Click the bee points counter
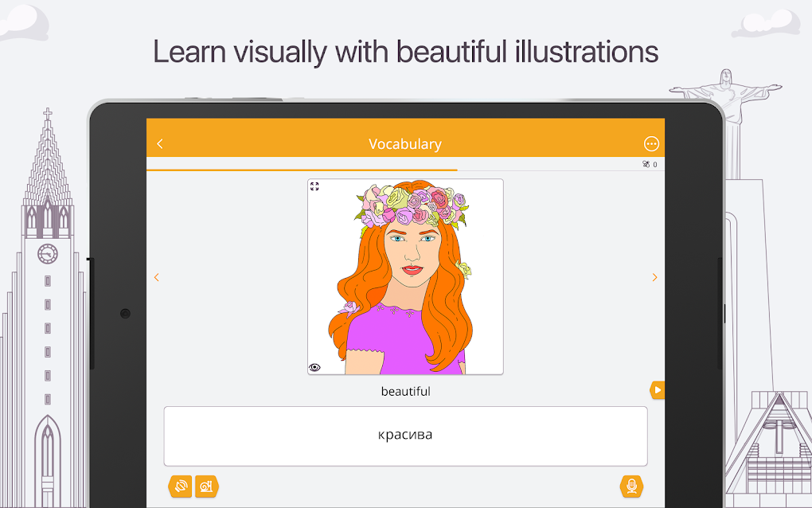812x508 pixels. [650, 164]
